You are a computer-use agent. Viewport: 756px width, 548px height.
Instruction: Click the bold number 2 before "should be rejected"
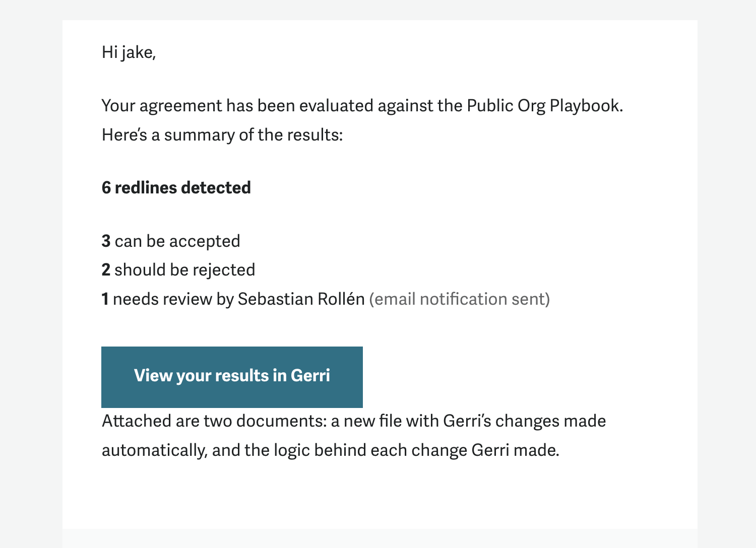pos(106,270)
